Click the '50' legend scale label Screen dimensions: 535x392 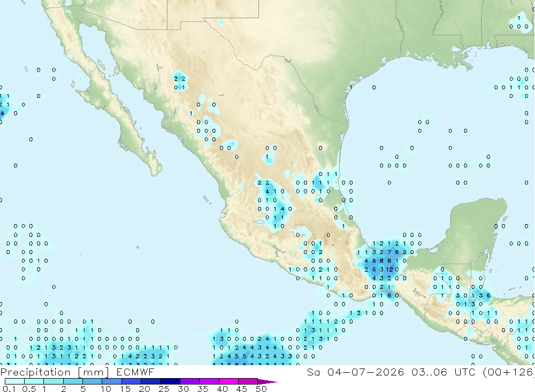(262, 389)
